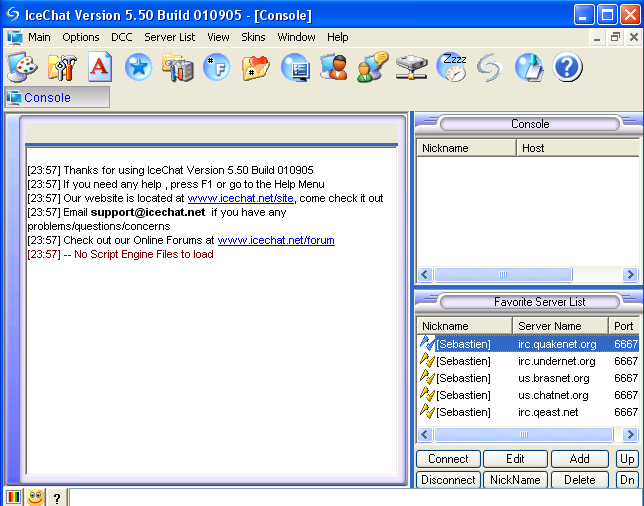Open the folder with server tower icon
644x506 pixels.
177,67
